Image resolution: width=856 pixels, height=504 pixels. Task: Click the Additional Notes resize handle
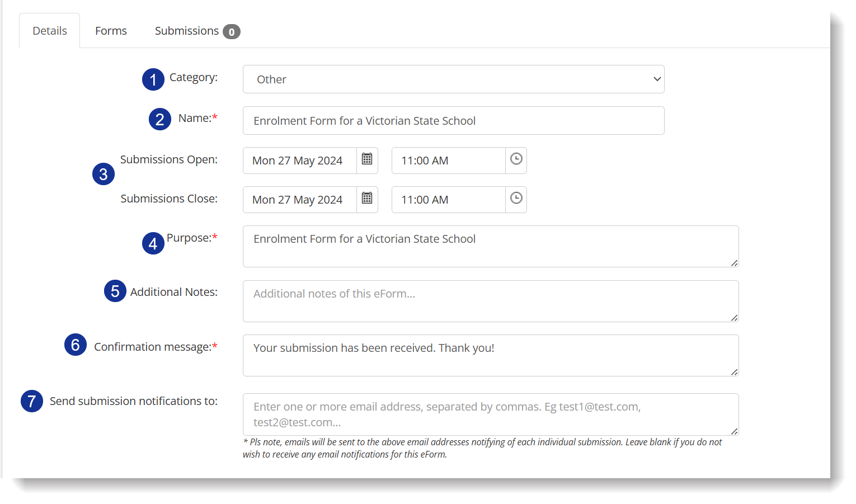(734, 318)
